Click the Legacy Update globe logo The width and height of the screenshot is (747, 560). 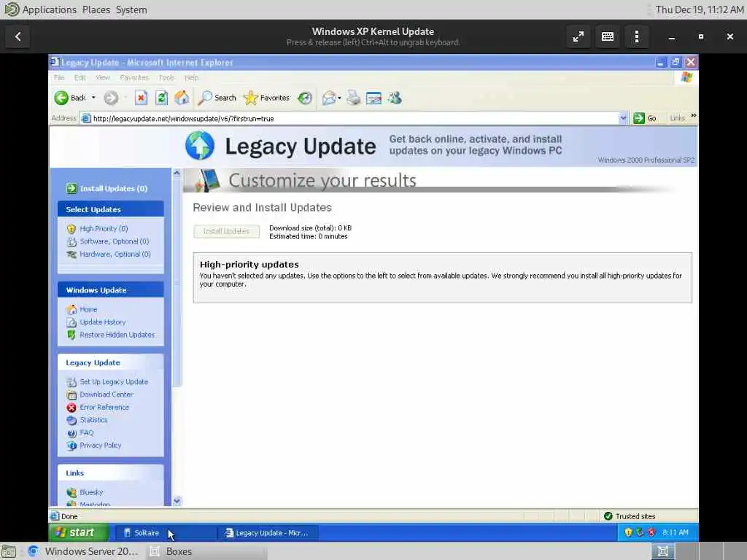pos(200,145)
